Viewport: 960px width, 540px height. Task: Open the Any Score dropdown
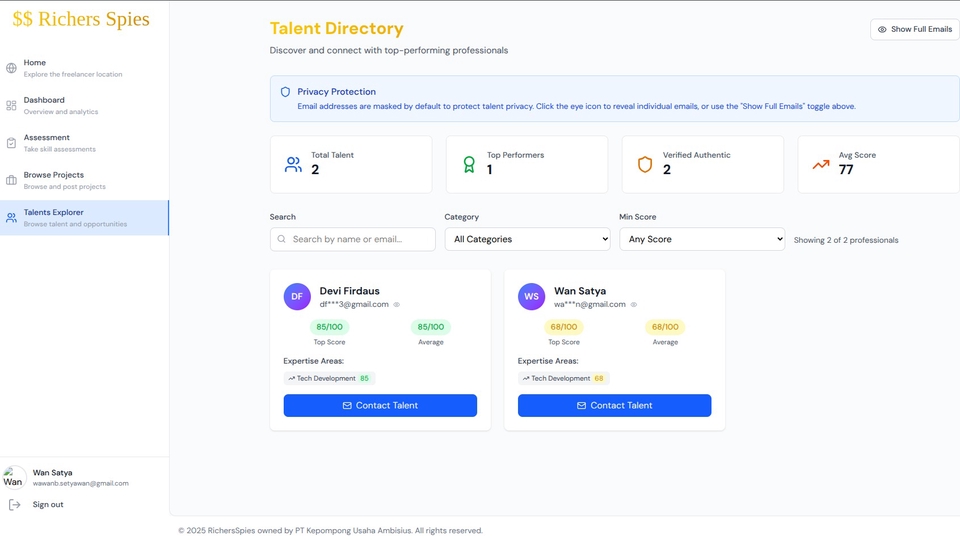701,239
